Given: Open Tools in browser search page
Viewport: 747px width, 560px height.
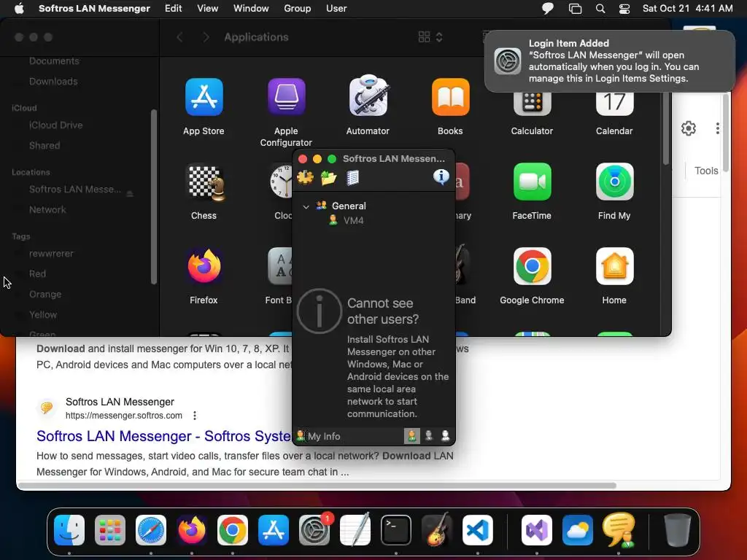Looking at the screenshot, I should 706,171.
